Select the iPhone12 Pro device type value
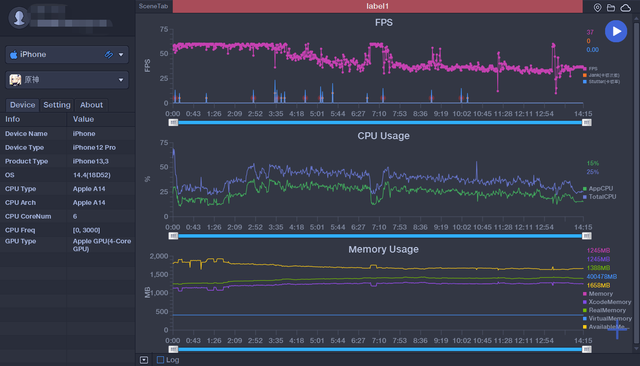Image resolution: width=640 pixels, height=366 pixels. pyautogui.click(x=94, y=147)
